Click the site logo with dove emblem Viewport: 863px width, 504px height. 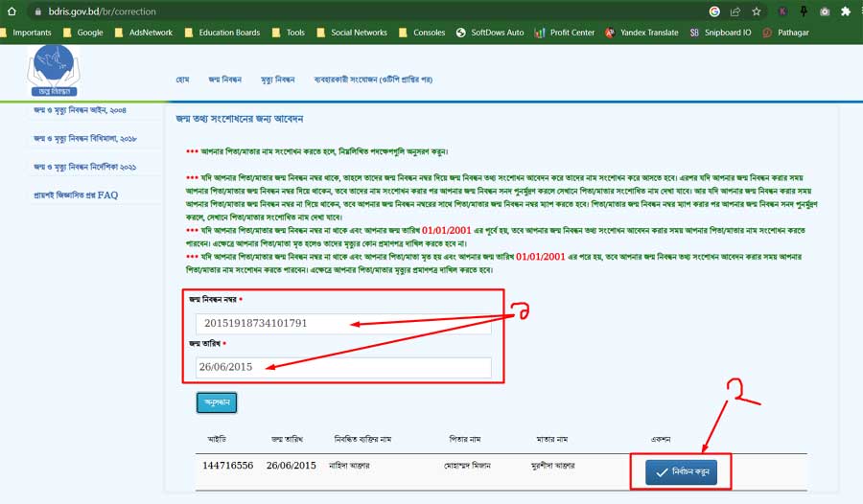pyautogui.click(x=55, y=71)
